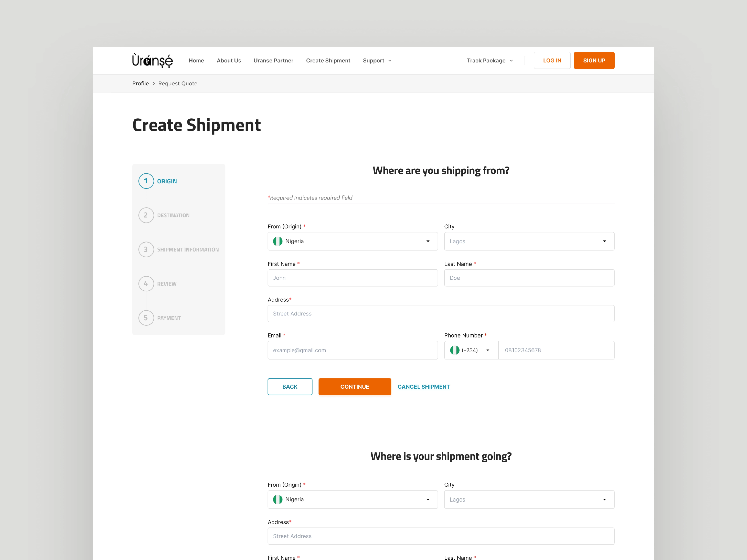
Task: Click the destination Street Address field
Action: [x=441, y=536]
